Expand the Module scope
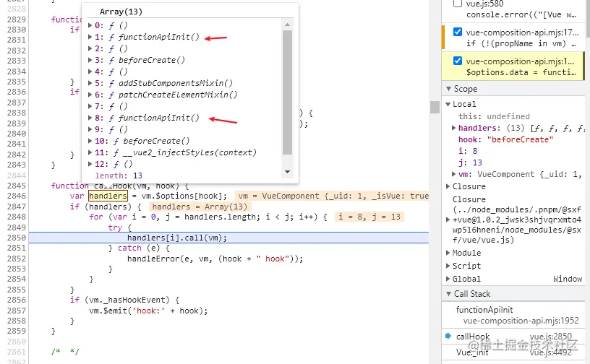Image resolution: width=590 pixels, height=364 pixels. 448,253
